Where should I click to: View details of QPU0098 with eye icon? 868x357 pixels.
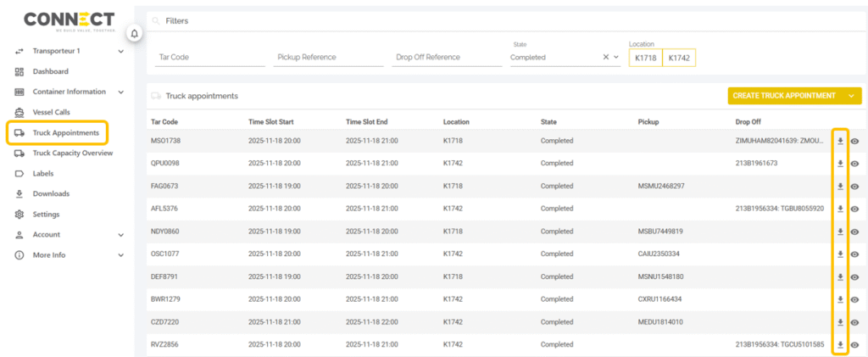click(x=854, y=163)
